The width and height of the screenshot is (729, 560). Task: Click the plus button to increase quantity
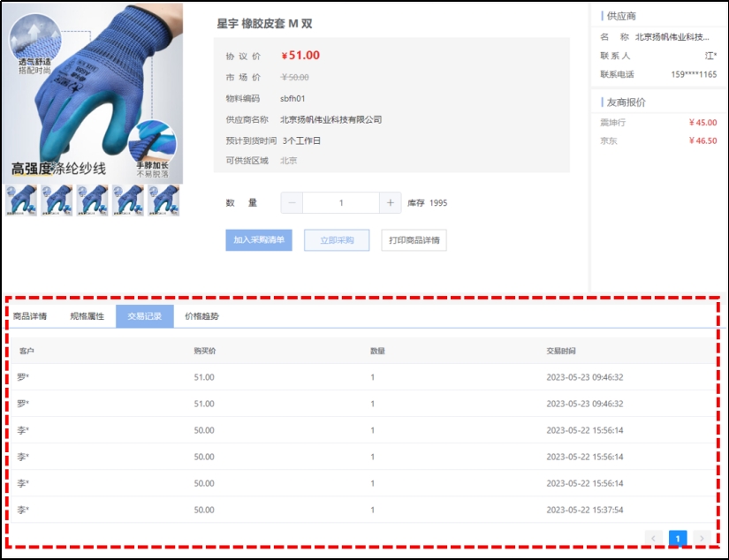[391, 203]
